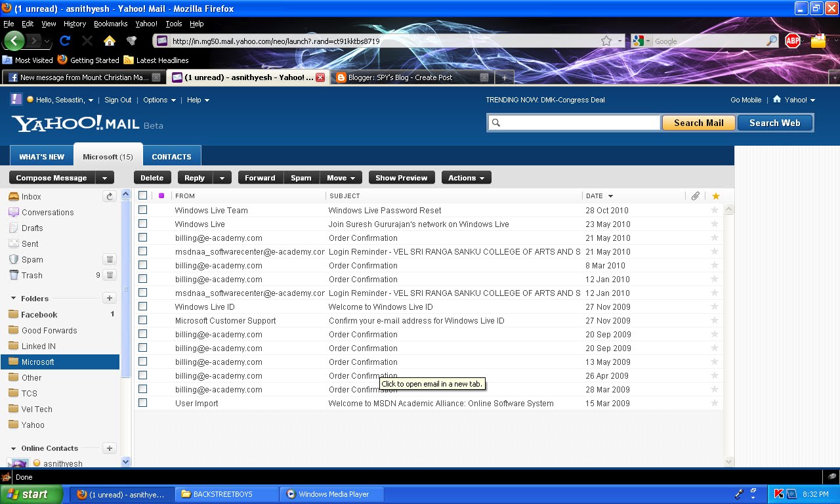Click Google search magnifier icon
This screenshot has width=840, height=504.
pyautogui.click(x=772, y=41)
